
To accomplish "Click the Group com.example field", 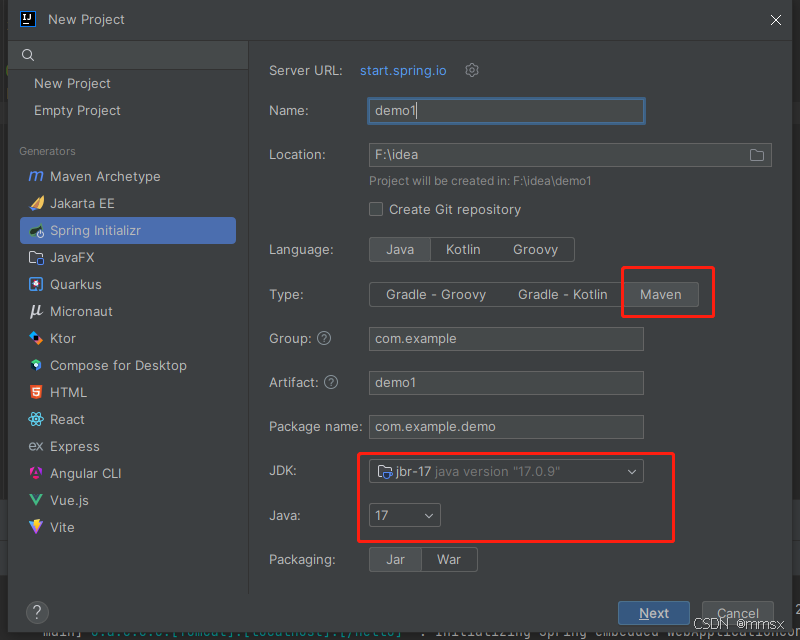I will click(x=506, y=339).
